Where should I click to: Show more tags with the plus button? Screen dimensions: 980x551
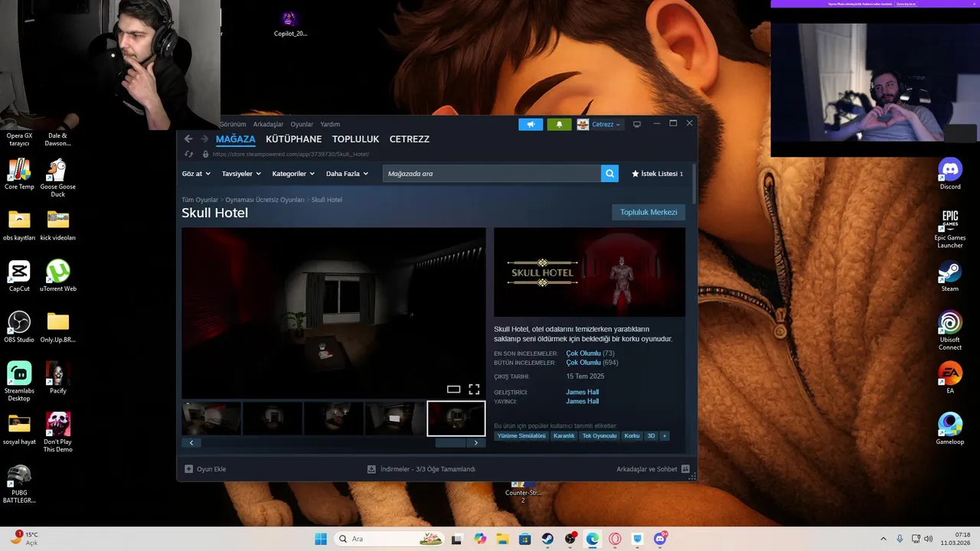665,436
